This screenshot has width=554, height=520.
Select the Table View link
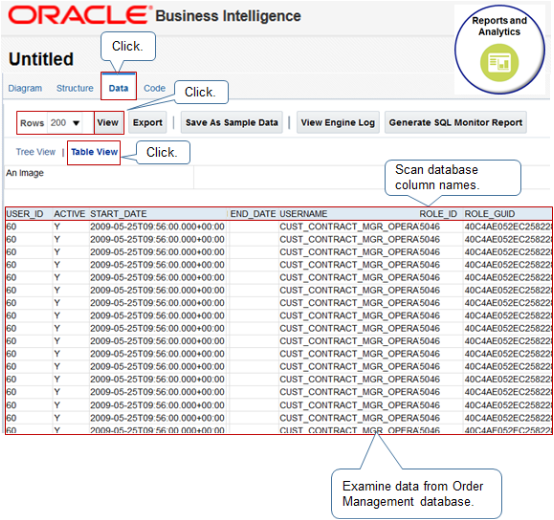point(94,152)
